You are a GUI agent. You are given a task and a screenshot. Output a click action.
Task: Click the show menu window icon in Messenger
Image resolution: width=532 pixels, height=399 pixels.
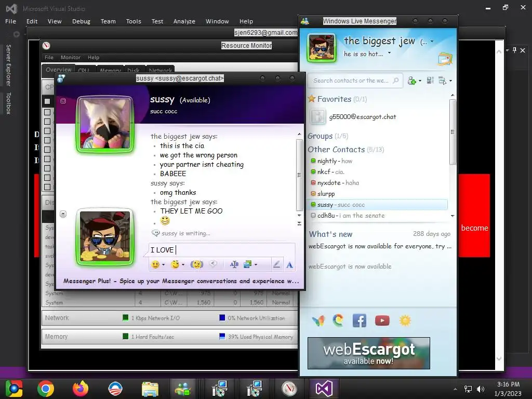click(442, 81)
